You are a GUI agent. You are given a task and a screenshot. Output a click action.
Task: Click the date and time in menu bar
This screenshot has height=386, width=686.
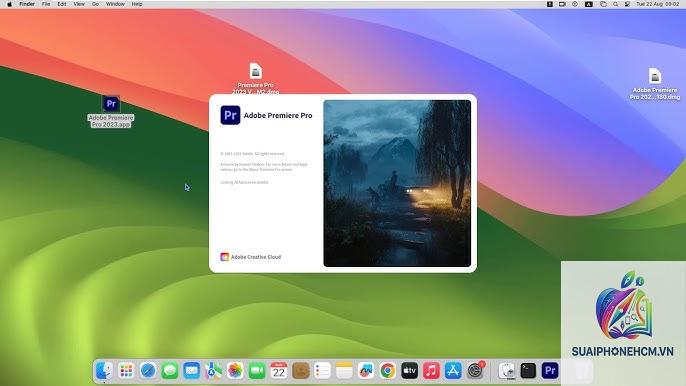tap(658, 4)
